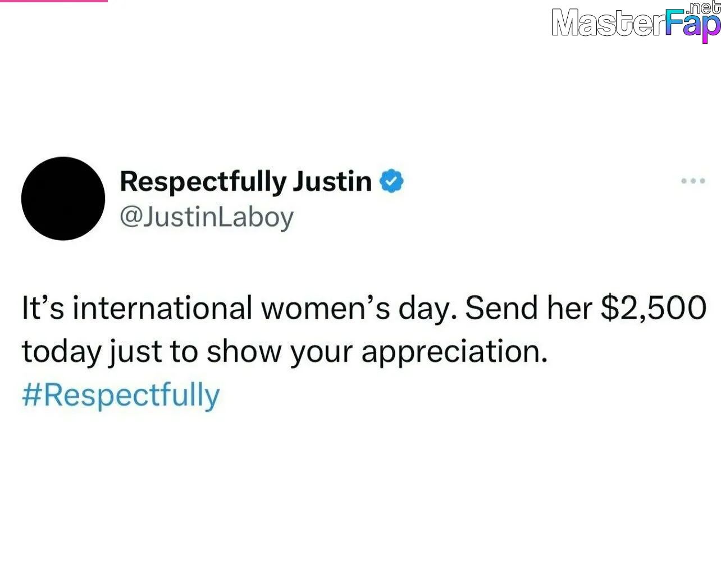
Task: Open the Respectfully Justin display name
Action: (x=245, y=182)
